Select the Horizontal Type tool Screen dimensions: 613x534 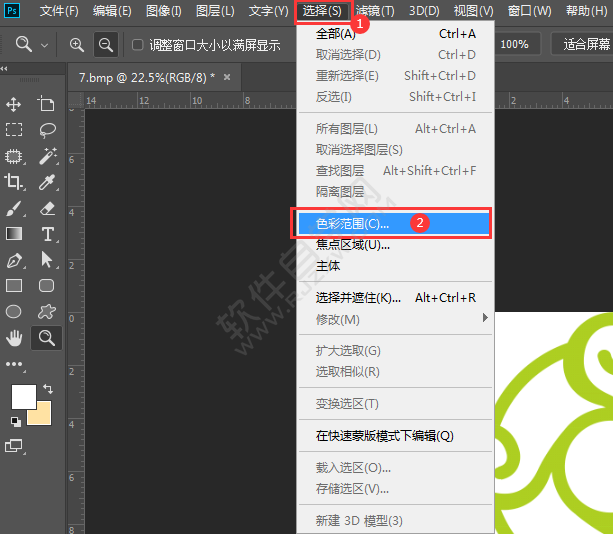pos(46,234)
